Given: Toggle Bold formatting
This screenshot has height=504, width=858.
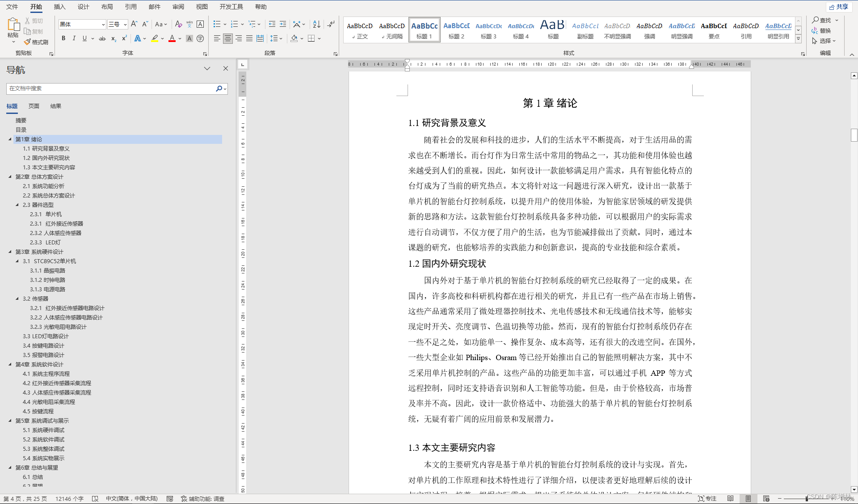Looking at the screenshot, I should (63, 39).
